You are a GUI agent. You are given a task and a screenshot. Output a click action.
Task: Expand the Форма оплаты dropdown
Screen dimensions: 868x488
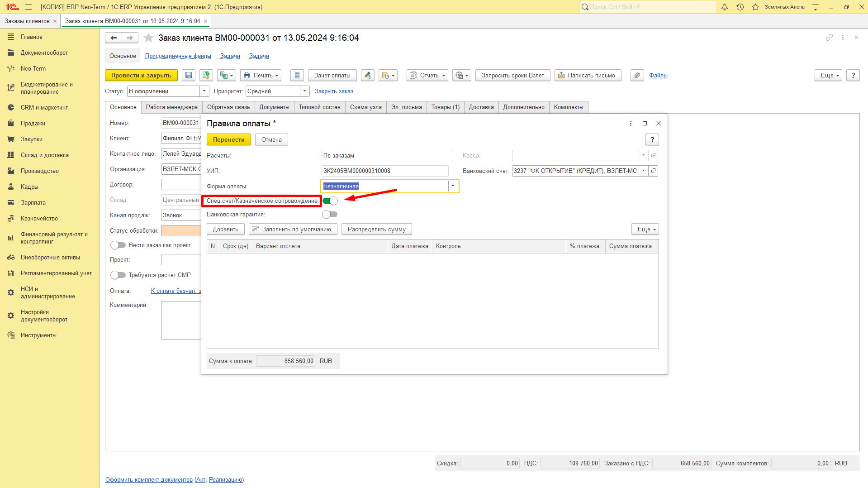(453, 186)
